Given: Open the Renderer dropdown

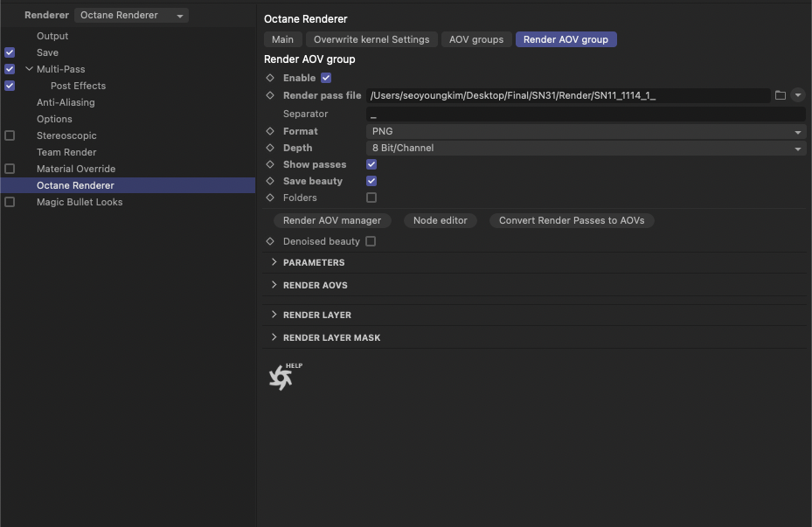Looking at the screenshot, I should (131, 15).
